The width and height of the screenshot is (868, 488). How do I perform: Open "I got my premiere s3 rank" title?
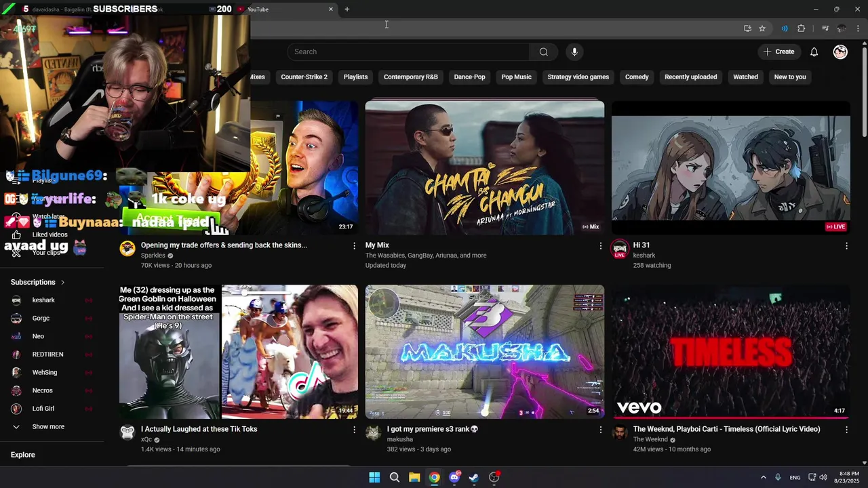pos(433,429)
